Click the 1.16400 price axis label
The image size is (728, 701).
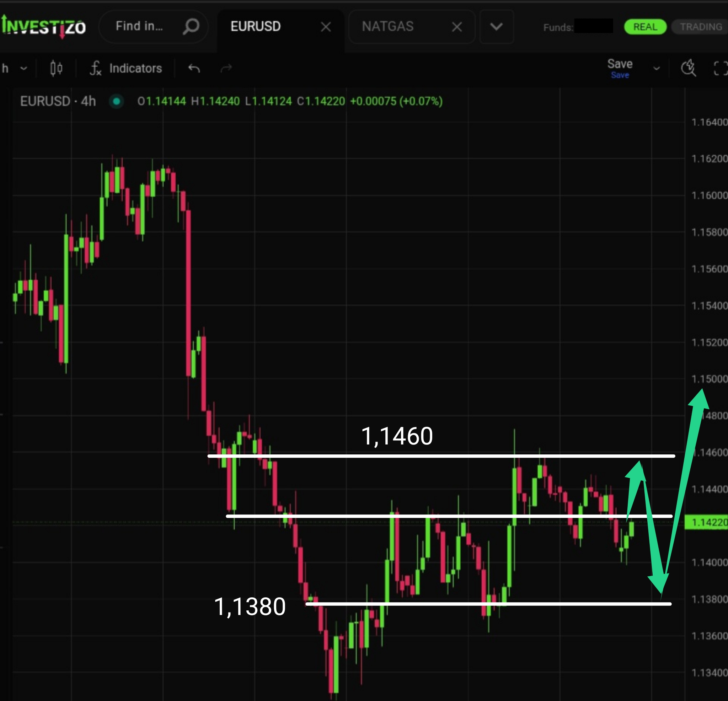[x=709, y=122]
